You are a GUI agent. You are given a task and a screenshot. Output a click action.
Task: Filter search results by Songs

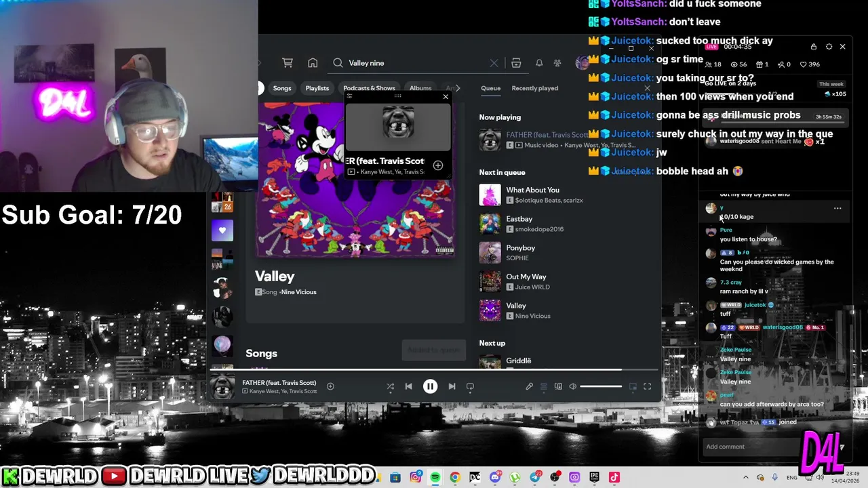pos(282,88)
